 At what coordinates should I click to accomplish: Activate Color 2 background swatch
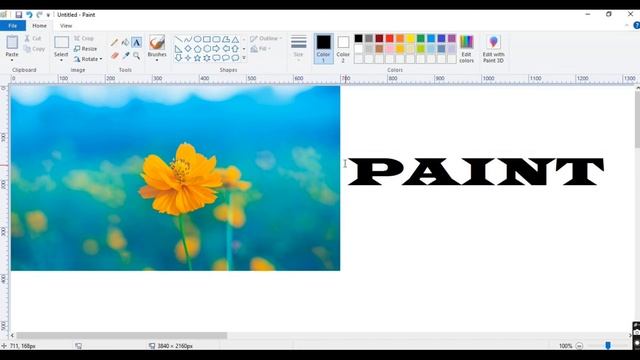[343, 49]
